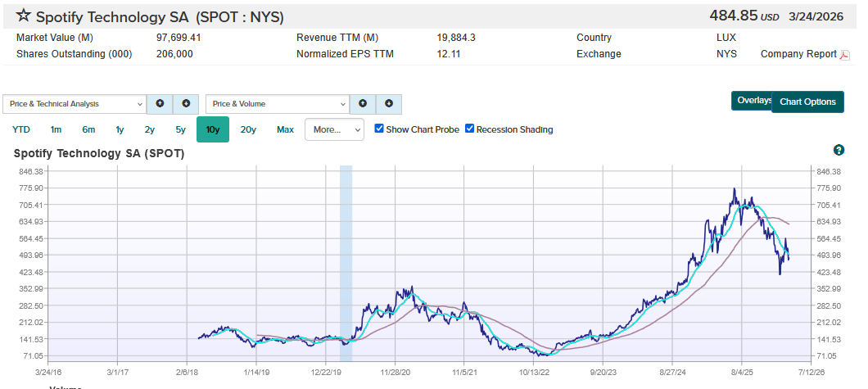868x389 pixels.
Task: Click the 484.85 price quote
Action: coord(734,16)
